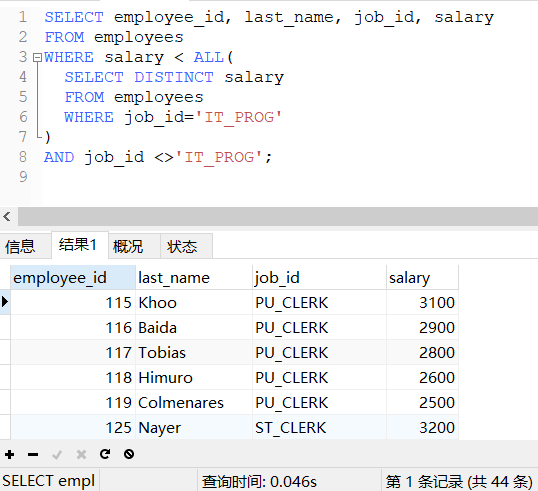Image resolution: width=538 pixels, height=491 pixels.
Task: Click the 查询时间: 0.046s status entry
Action: pyautogui.click(x=259, y=481)
